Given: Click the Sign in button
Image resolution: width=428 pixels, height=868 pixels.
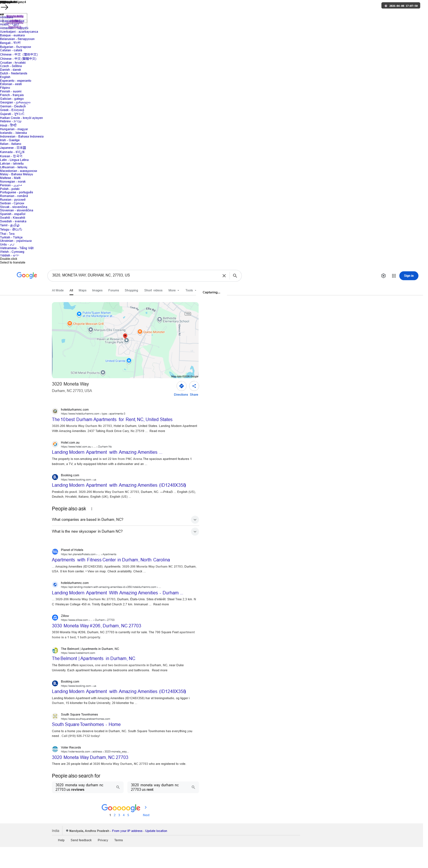Looking at the screenshot, I should [409, 276].
